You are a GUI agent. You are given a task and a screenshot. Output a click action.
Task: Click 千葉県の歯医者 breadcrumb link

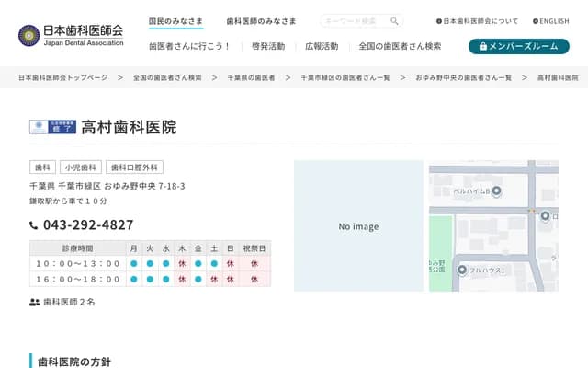tap(251, 78)
